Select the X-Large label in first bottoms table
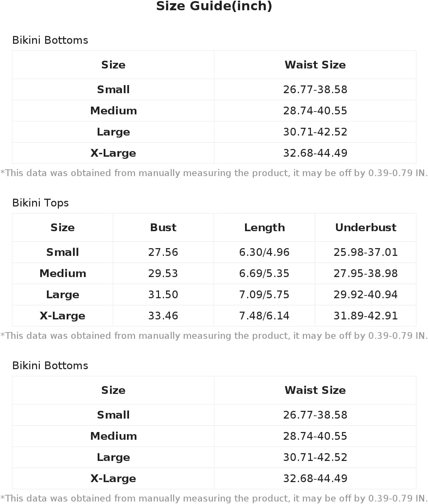 (113, 153)
